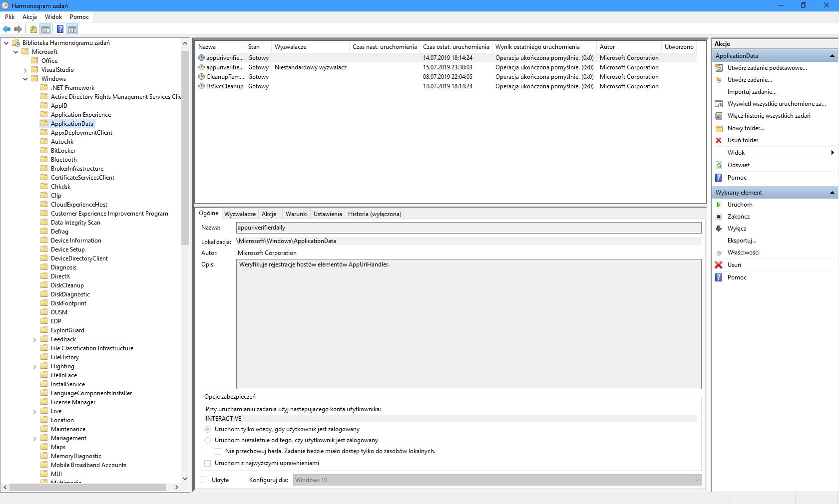This screenshot has height=504, width=839.
Task: Open the 'Konfiguruj dla' Windows 10 dropdown
Action: pos(497,480)
